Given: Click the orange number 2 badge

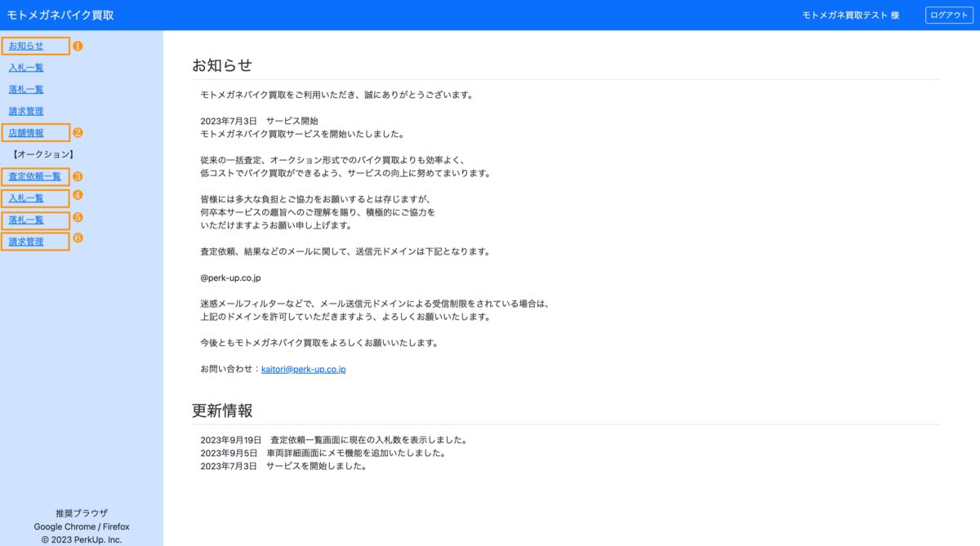Looking at the screenshot, I should tap(78, 132).
